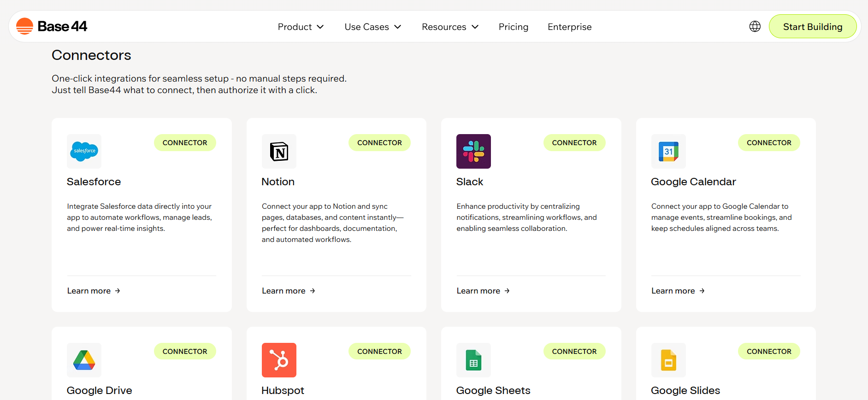Viewport: 868px width, 400px height.
Task: Click the Notion description paragraph
Action: [x=332, y=223]
